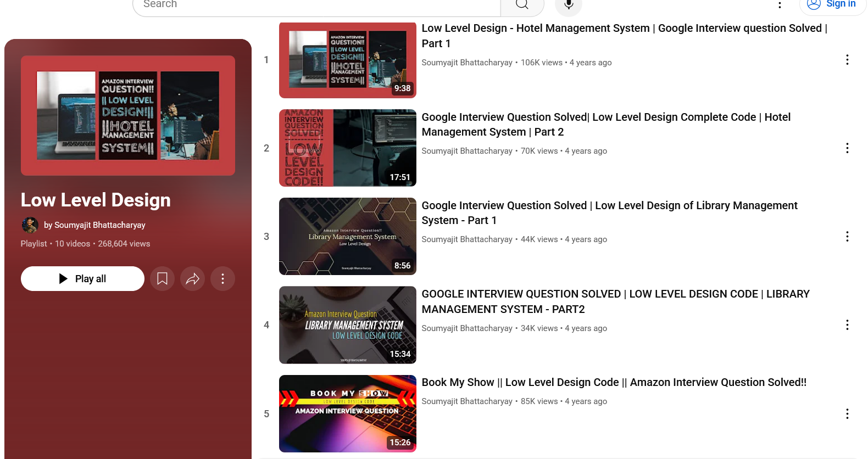Viewport: 868px width, 459px height.
Task: Open title 'LOW LEVEL DESIGN CODE | LIBRARY MANAGEMENT SYSTEM - PART2'
Action: [616, 301]
